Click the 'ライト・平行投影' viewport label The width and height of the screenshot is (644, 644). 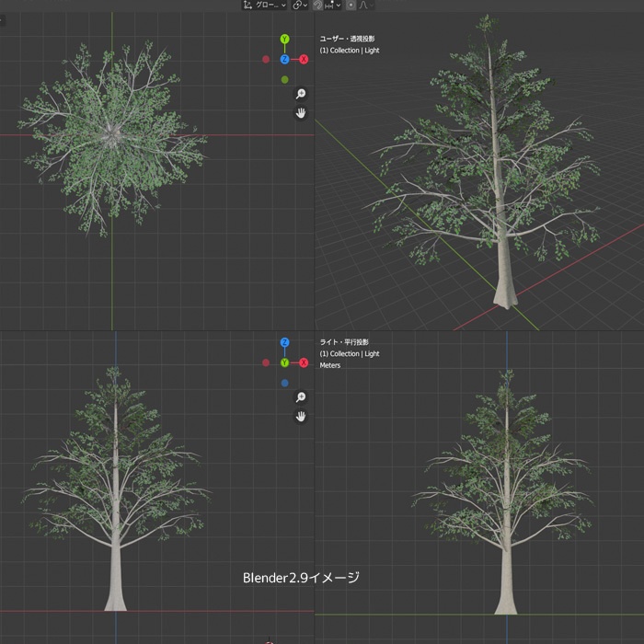point(344,341)
